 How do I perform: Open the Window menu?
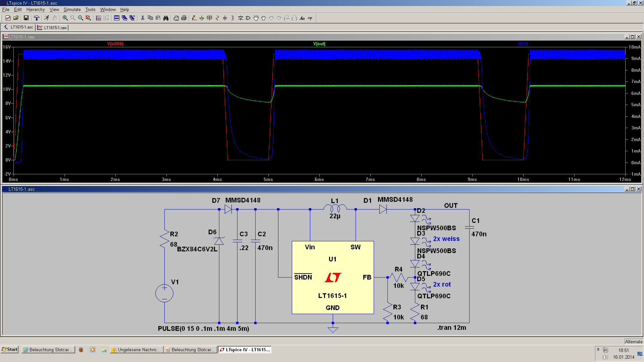pos(108,9)
